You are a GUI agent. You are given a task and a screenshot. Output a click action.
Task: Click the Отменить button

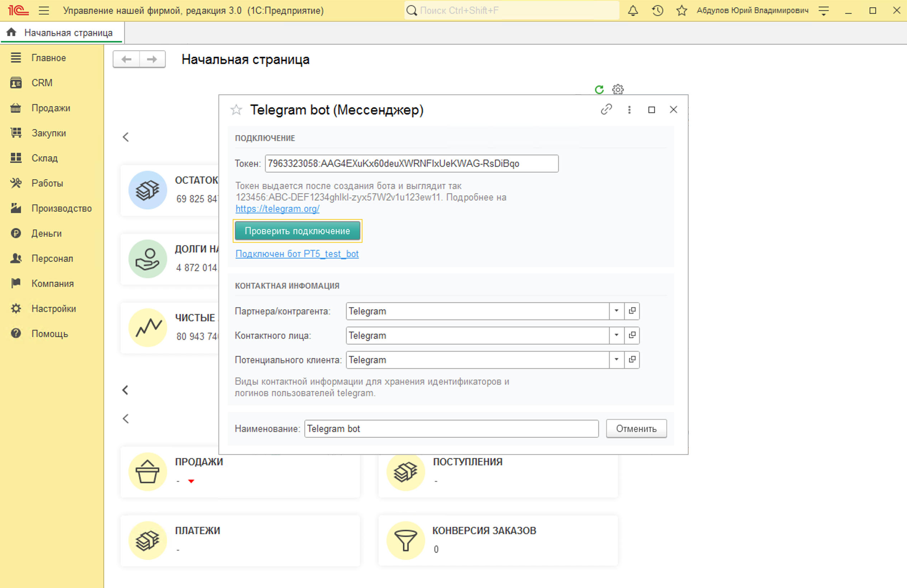point(636,429)
